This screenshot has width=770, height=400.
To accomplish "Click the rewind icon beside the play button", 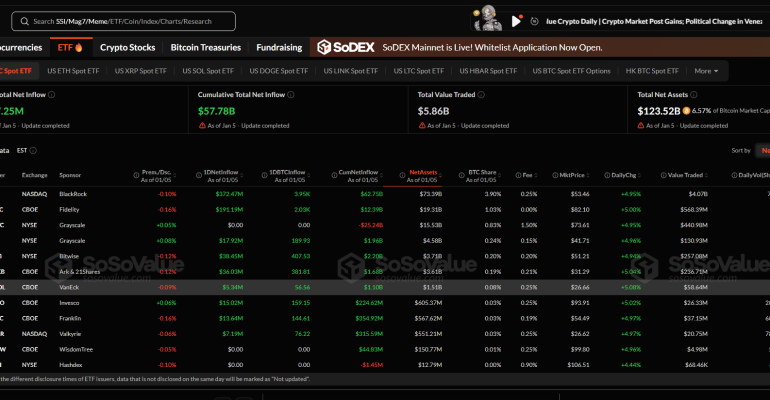I will pyautogui.click(x=535, y=21).
